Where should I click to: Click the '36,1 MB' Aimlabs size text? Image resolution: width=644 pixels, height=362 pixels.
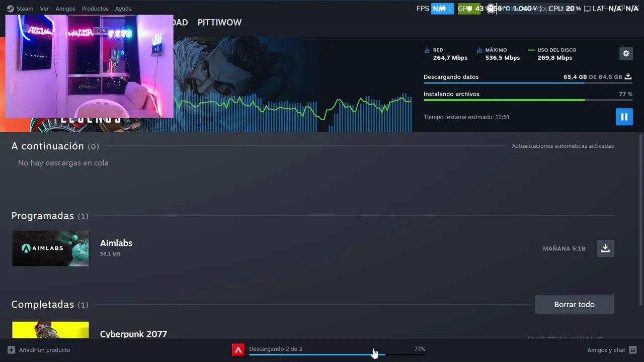110,254
